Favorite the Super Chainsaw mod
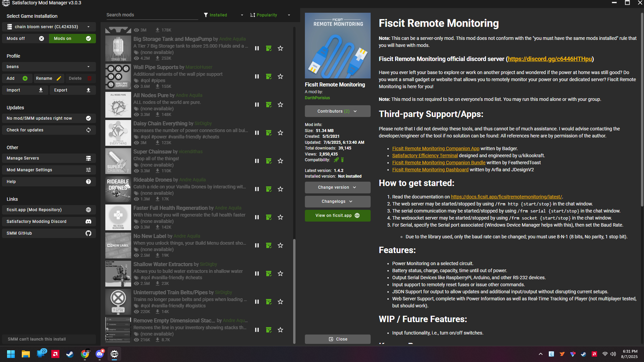 click(x=280, y=161)
